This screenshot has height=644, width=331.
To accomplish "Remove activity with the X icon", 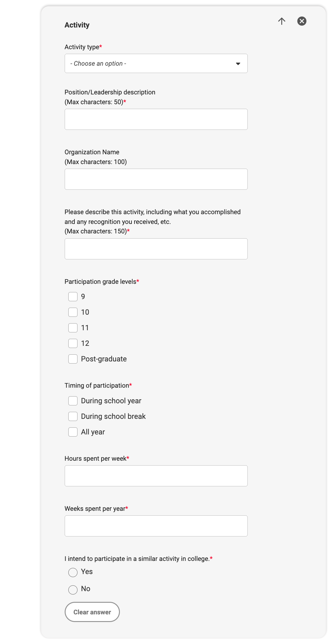I will click(x=302, y=21).
